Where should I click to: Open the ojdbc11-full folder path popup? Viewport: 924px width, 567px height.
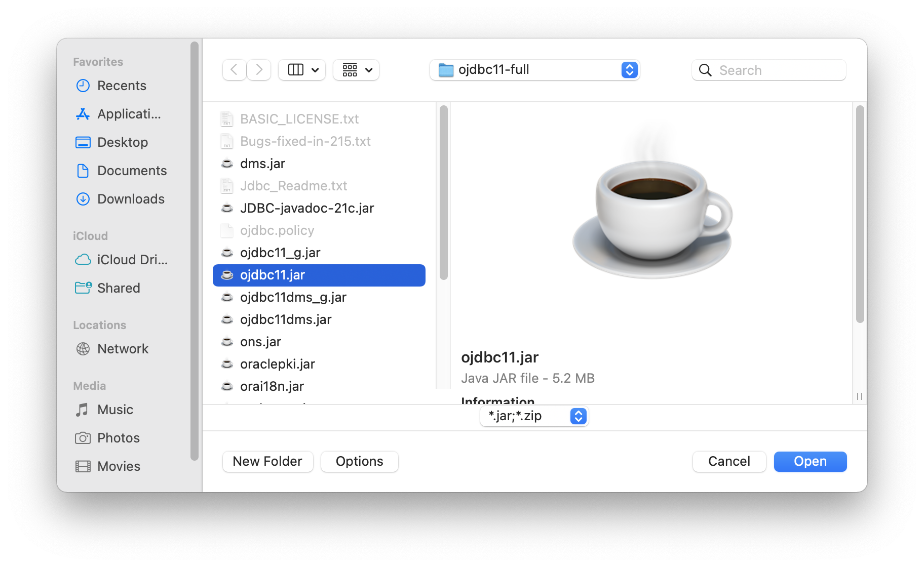point(534,70)
